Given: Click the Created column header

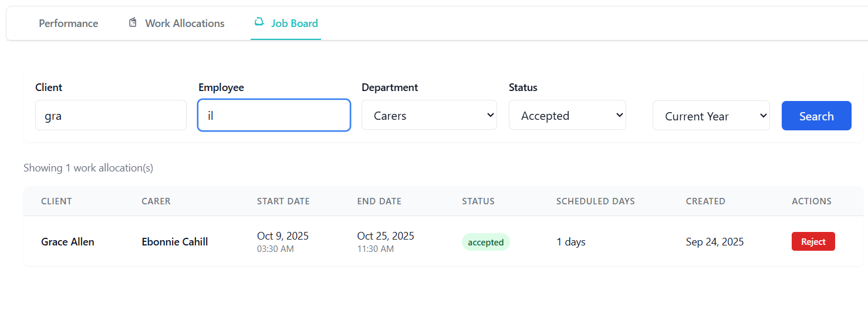Looking at the screenshot, I should 705,201.
